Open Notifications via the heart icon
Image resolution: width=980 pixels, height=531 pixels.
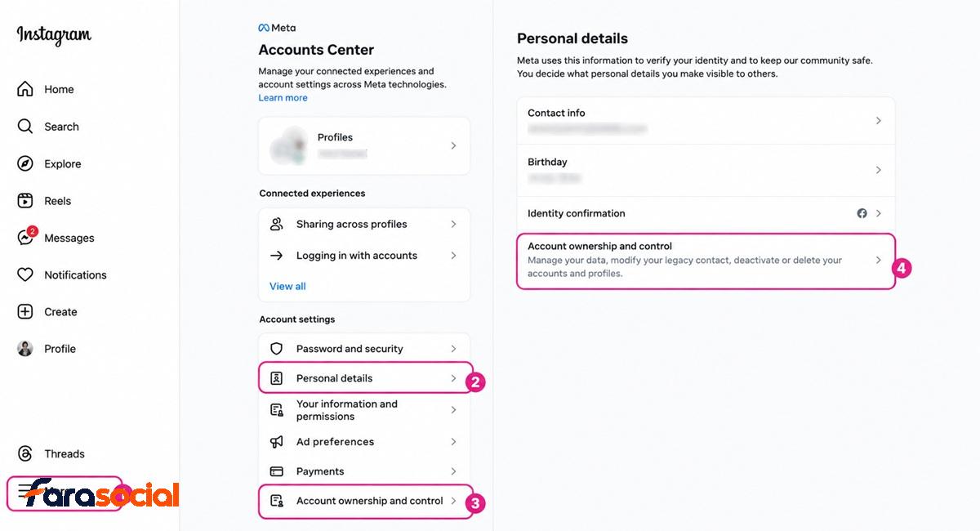click(25, 274)
